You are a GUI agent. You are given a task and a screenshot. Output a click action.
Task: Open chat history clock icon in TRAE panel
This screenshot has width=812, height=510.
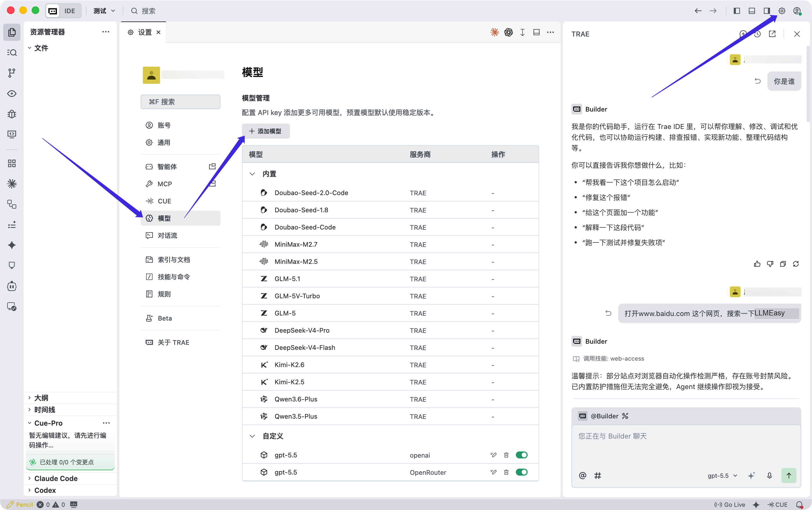coord(757,34)
